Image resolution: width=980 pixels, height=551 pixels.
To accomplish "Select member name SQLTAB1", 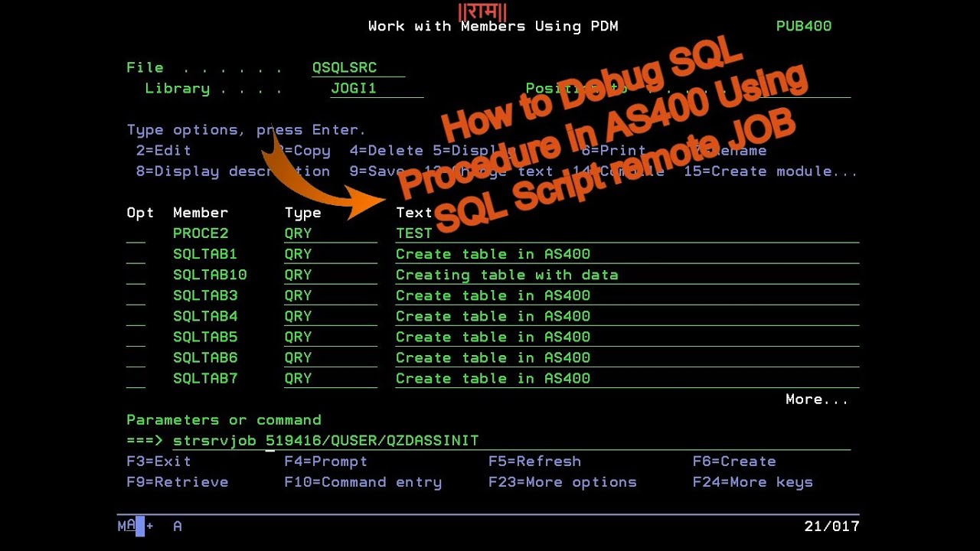I will (x=205, y=254).
